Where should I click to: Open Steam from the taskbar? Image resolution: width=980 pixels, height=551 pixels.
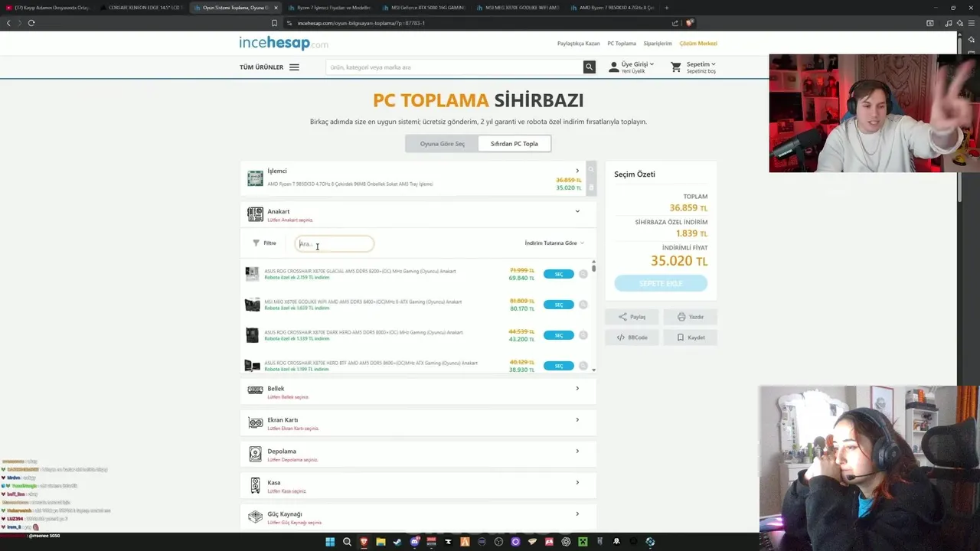397,542
